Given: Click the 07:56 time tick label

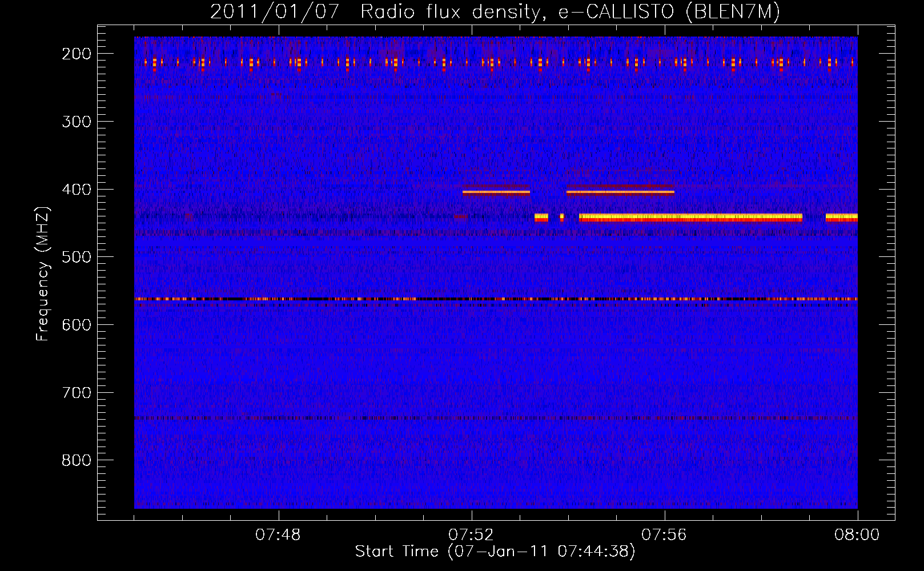Looking at the screenshot, I should (664, 535).
